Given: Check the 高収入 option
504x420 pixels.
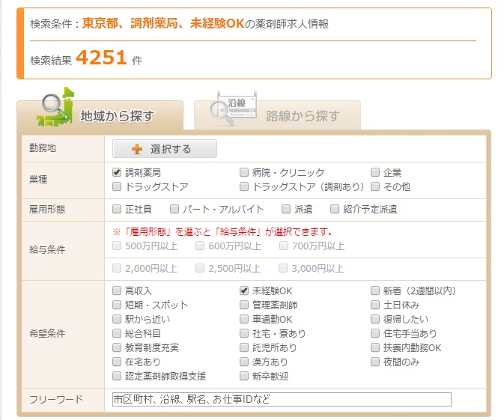Looking at the screenshot, I should 117,290.
